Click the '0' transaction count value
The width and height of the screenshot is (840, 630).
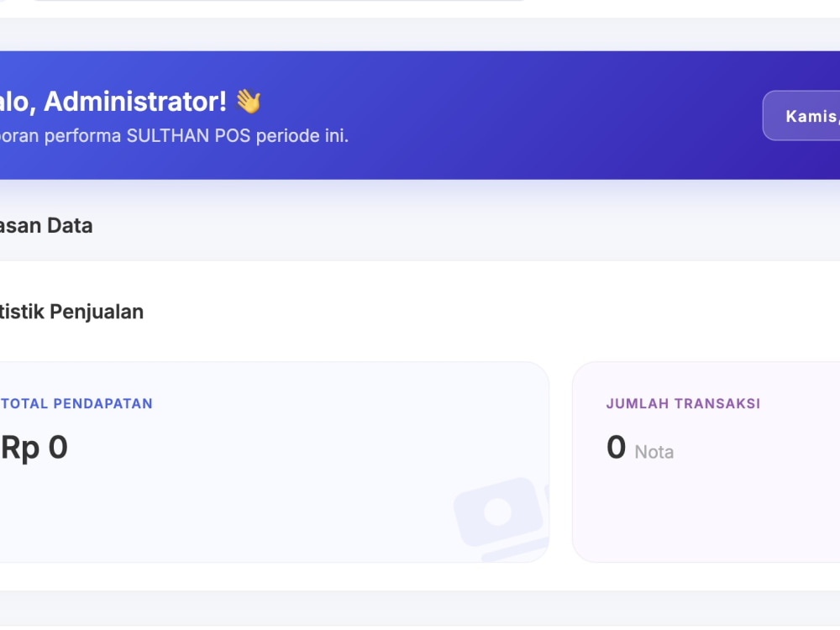coord(616,447)
